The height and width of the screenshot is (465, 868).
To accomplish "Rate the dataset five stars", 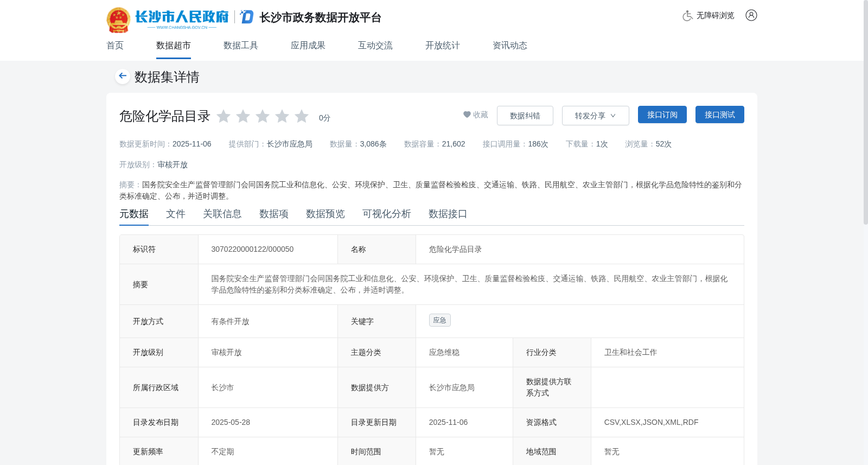I will pyautogui.click(x=302, y=116).
